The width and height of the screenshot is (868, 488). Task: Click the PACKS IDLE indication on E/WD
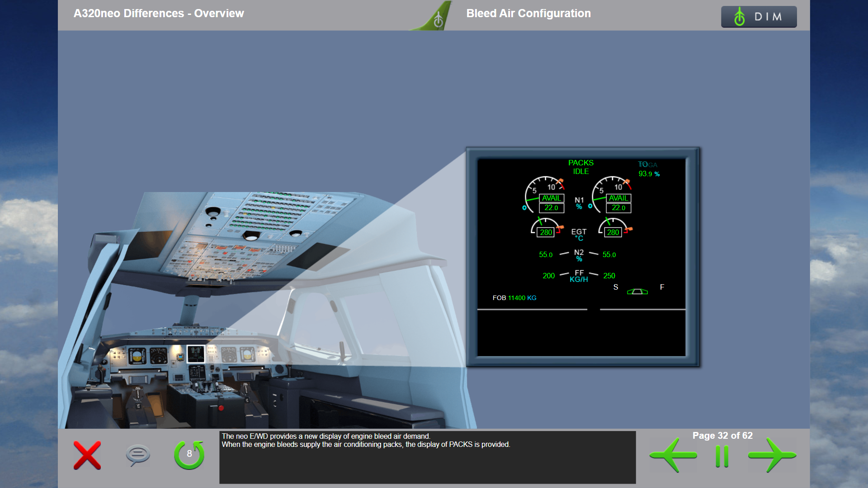[x=581, y=167]
